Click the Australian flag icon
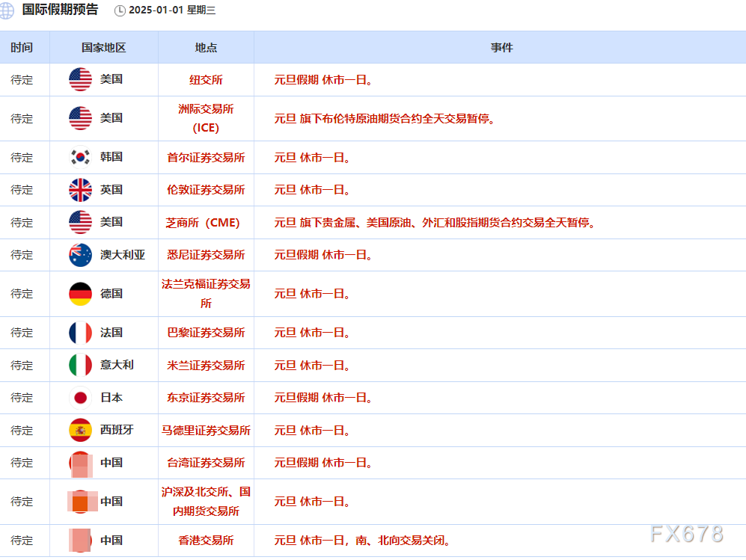The image size is (746, 560). (x=80, y=255)
